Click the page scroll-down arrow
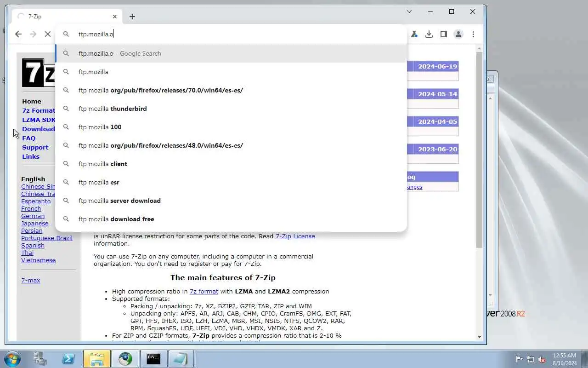 [x=479, y=337]
